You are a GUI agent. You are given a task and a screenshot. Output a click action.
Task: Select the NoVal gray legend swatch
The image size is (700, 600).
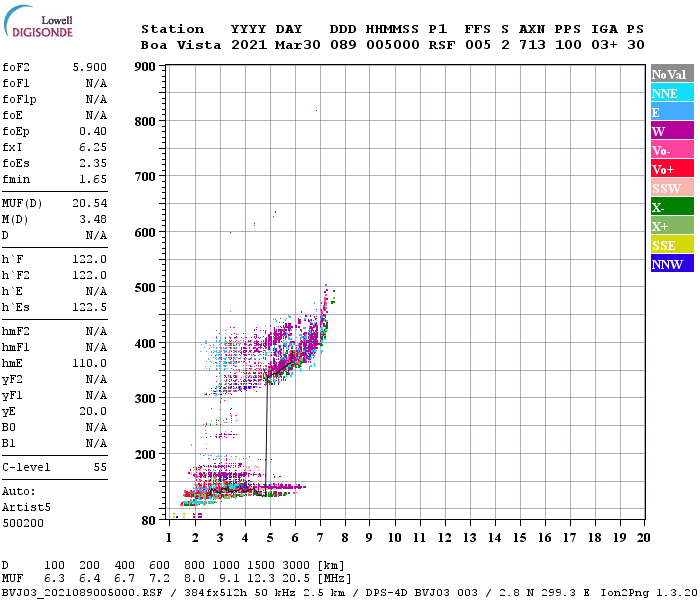pyautogui.click(x=672, y=74)
